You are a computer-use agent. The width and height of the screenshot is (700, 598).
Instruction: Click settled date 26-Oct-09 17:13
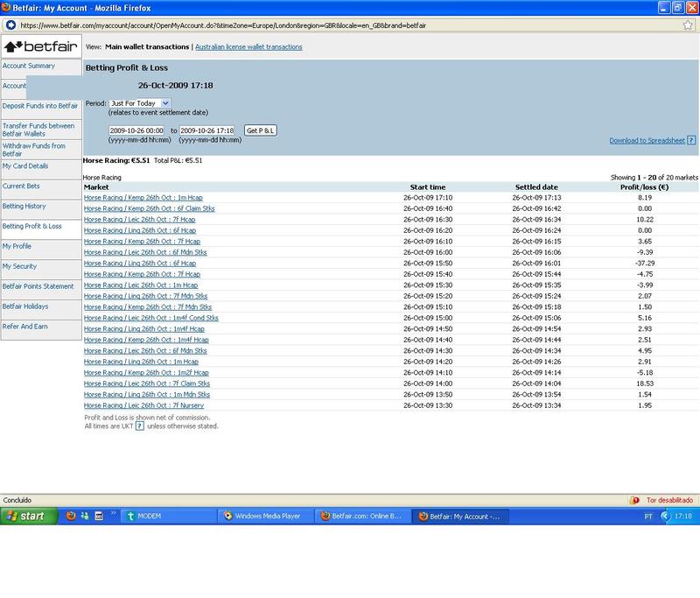pyautogui.click(x=536, y=197)
